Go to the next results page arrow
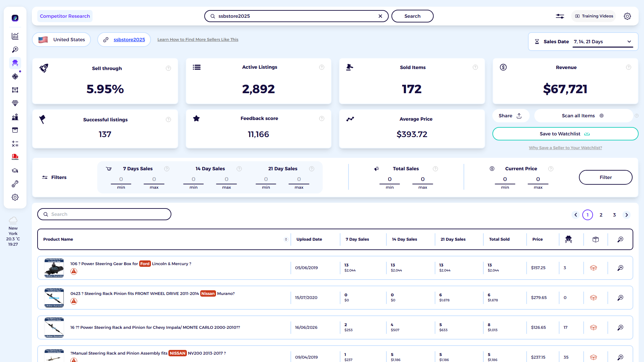Viewport: 644px width, 362px height. 627,215
